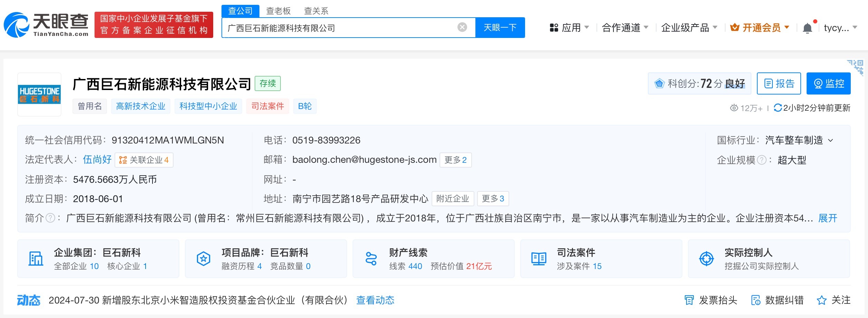Open the 实际控制人 target icon
The image size is (868, 318).
(x=707, y=259)
